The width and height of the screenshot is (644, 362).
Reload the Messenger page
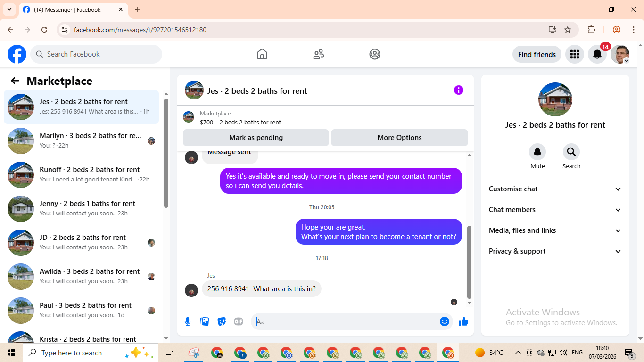44,30
